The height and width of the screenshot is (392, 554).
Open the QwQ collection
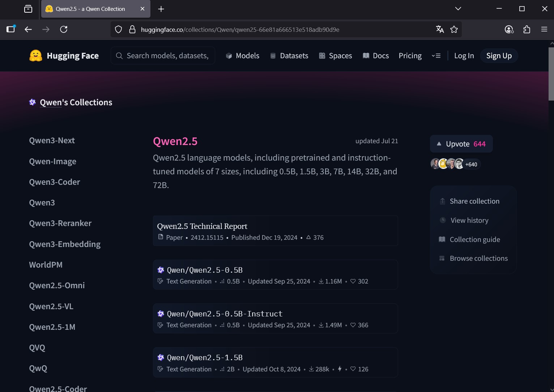(x=38, y=368)
